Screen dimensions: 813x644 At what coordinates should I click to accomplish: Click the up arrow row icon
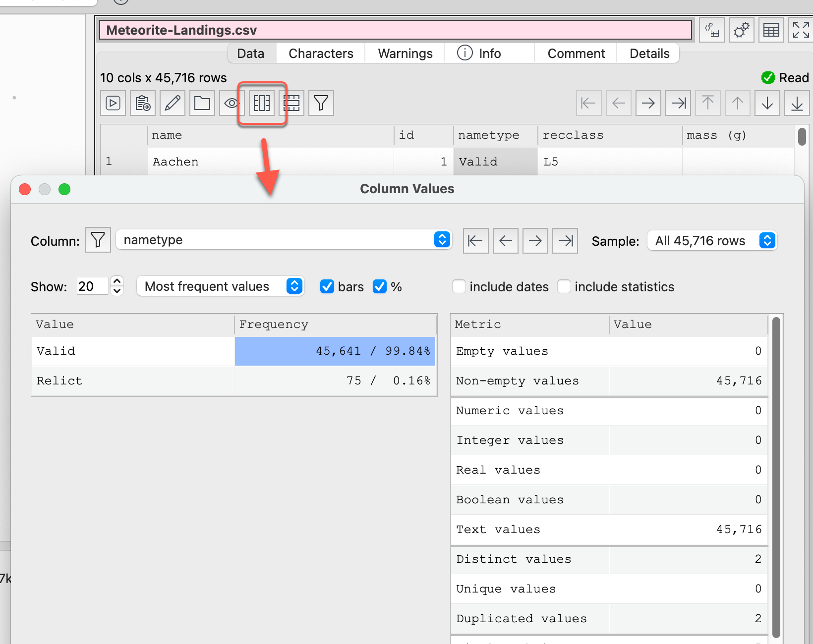pyautogui.click(x=738, y=103)
